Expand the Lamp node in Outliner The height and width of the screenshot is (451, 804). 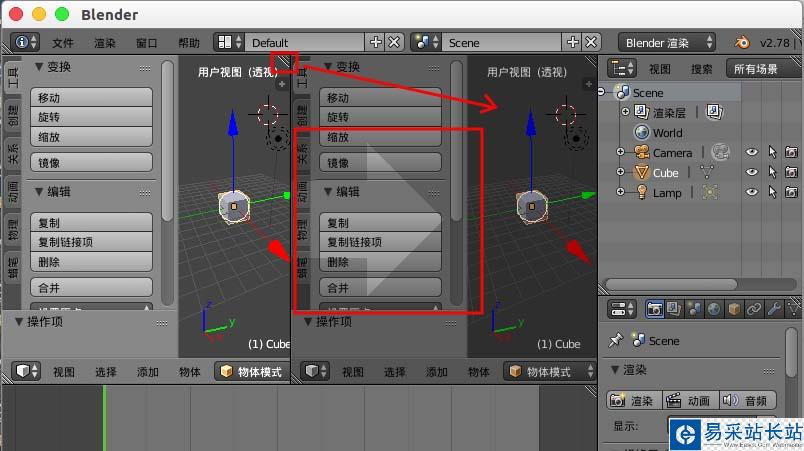pos(620,192)
